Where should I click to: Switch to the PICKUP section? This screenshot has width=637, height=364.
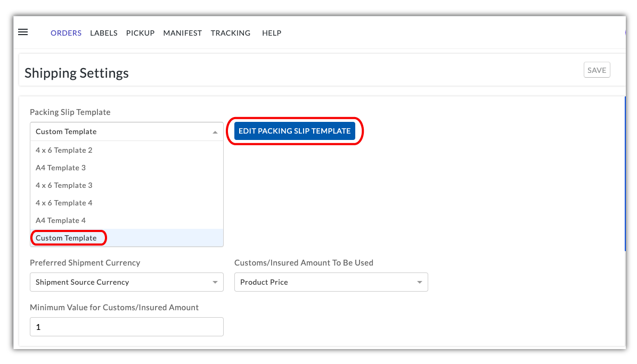point(140,33)
